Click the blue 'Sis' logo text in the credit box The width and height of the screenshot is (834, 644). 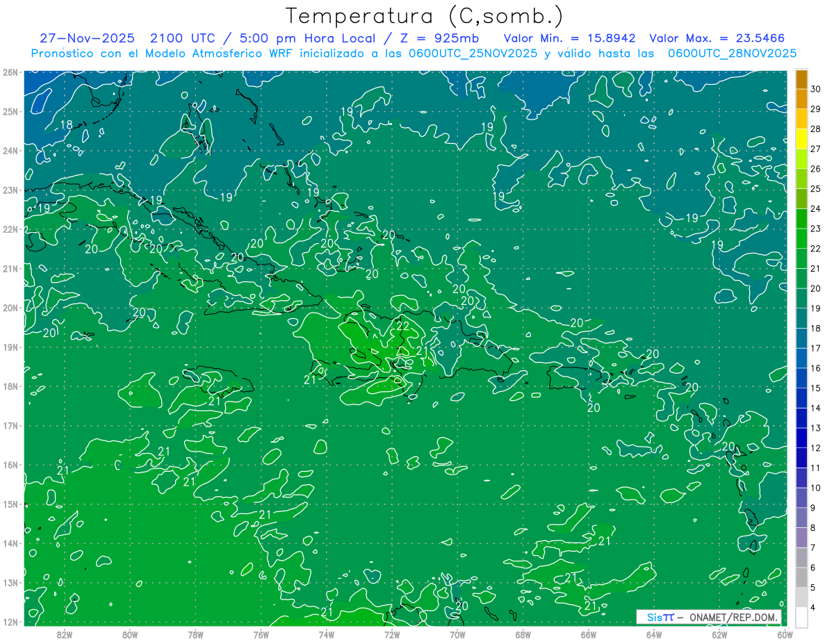tap(653, 617)
